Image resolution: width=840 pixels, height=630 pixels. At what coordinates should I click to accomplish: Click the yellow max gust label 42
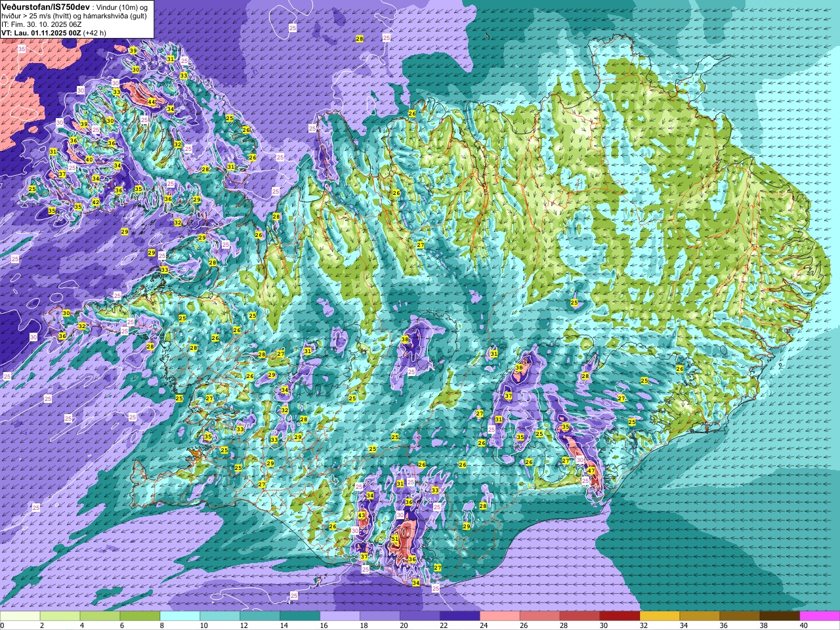pyautogui.click(x=96, y=202)
